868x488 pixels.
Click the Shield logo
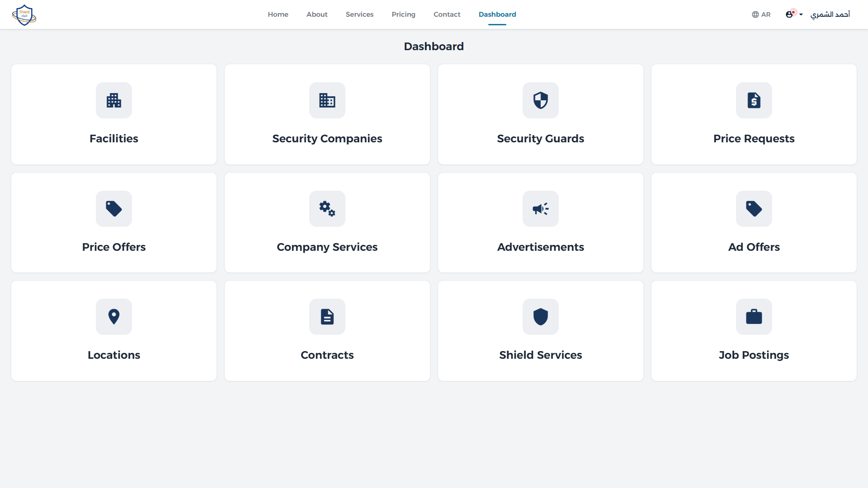pos(24,14)
